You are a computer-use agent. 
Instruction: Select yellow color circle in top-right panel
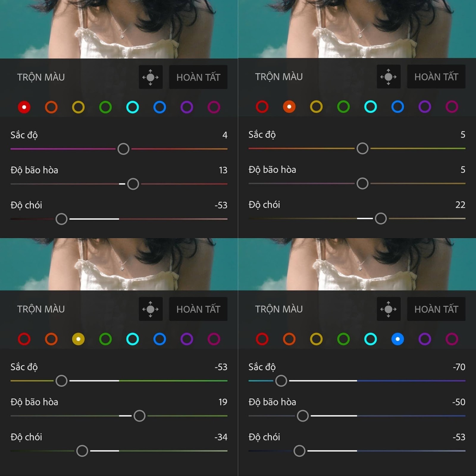coord(316,107)
